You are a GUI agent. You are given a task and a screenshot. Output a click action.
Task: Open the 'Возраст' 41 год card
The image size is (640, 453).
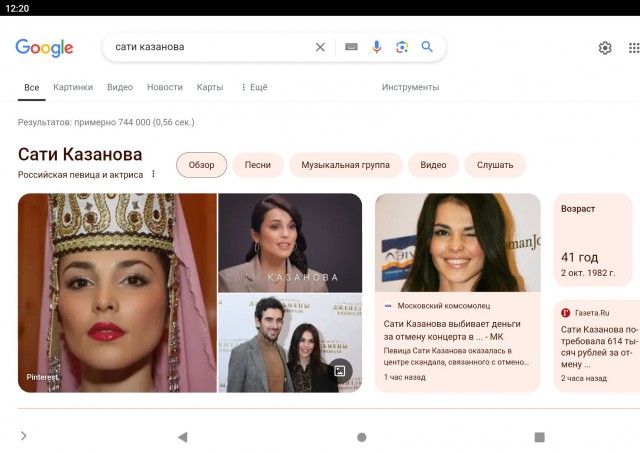tap(593, 240)
